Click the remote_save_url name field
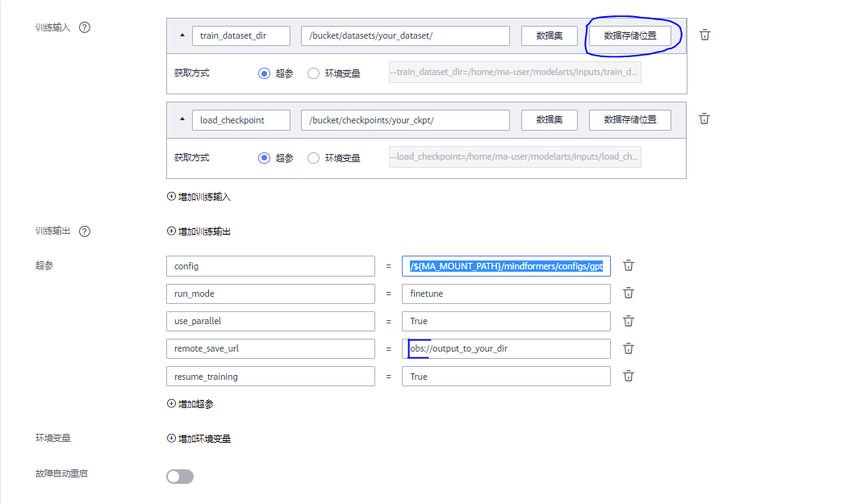 [x=270, y=348]
